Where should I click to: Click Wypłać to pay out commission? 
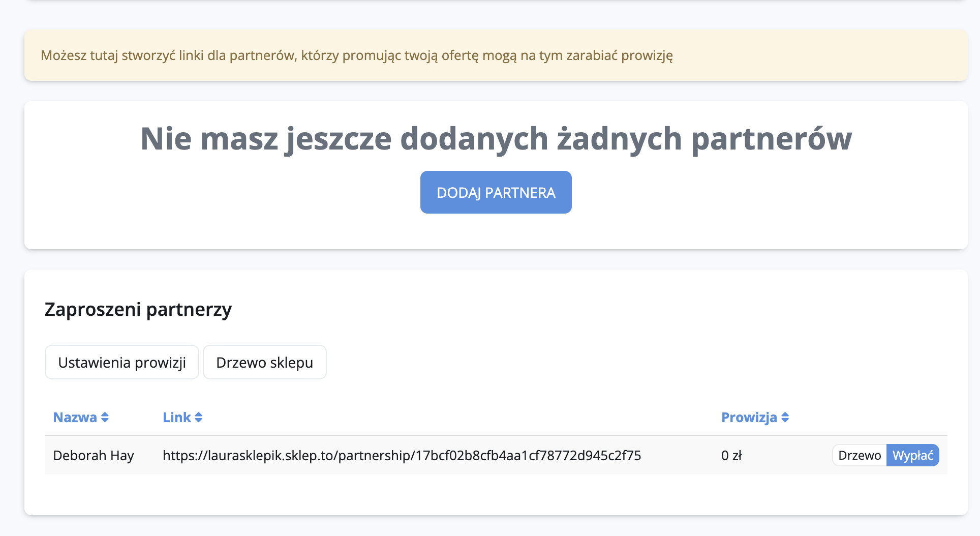912,456
